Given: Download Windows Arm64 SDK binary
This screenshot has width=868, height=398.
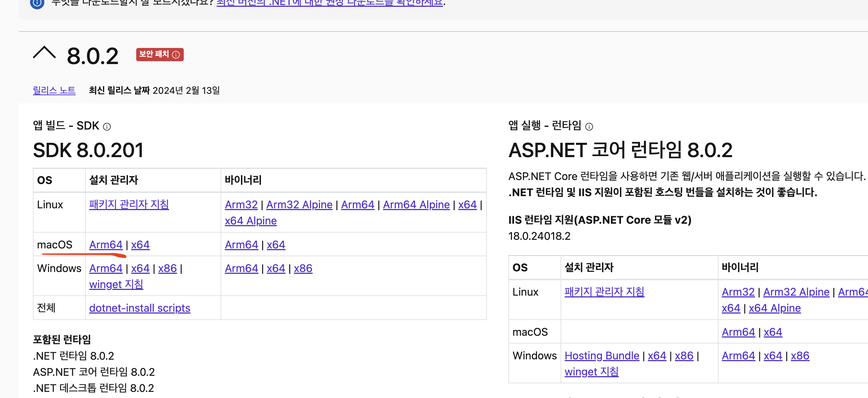Looking at the screenshot, I should tap(241, 268).
